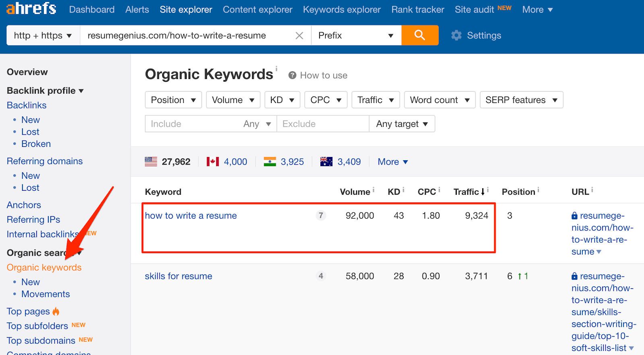Go to Content explorer
Screen dimensions: 644x355
click(258, 9)
